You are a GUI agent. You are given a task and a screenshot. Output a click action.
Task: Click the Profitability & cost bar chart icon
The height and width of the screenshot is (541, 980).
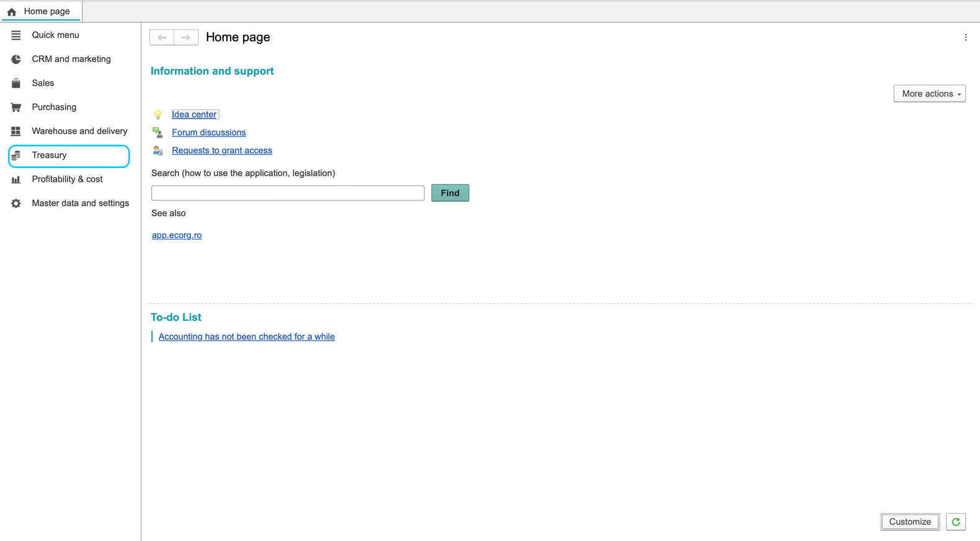[x=16, y=179]
